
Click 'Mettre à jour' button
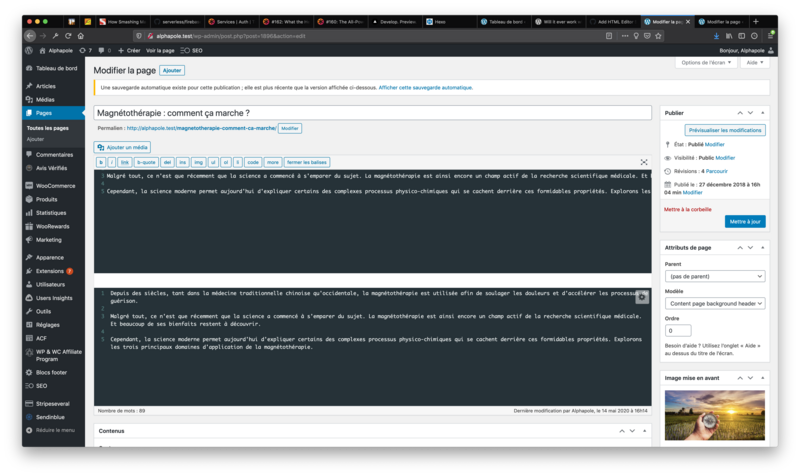745,221
